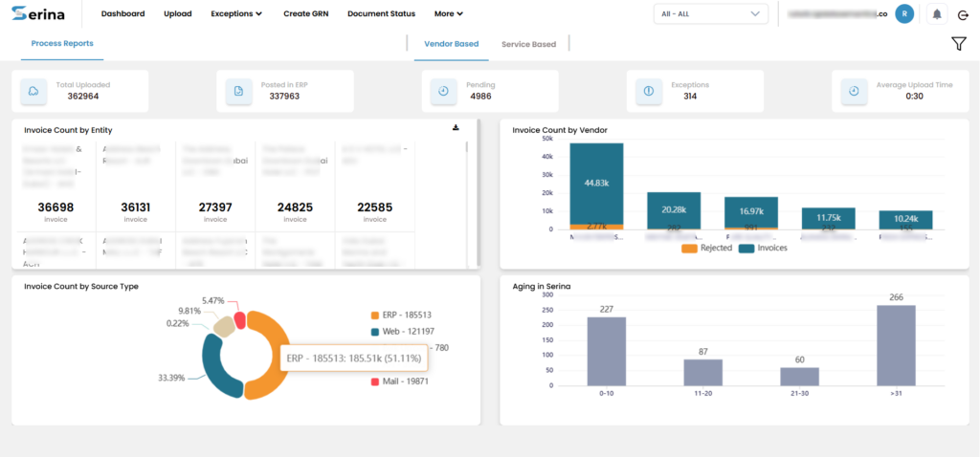This screenshot has width=980, height=457.
Task: Click the 0-10 aging bar showing 227
Action: point(606,351)
